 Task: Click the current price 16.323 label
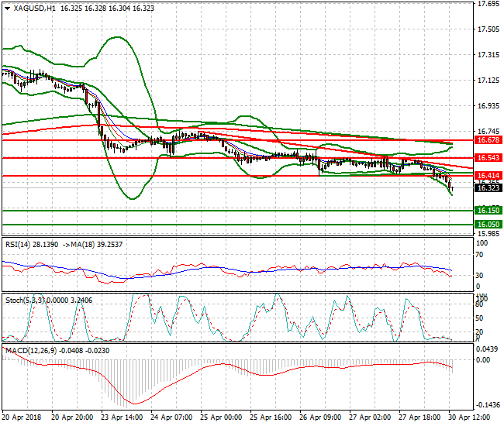click(486, 187)
